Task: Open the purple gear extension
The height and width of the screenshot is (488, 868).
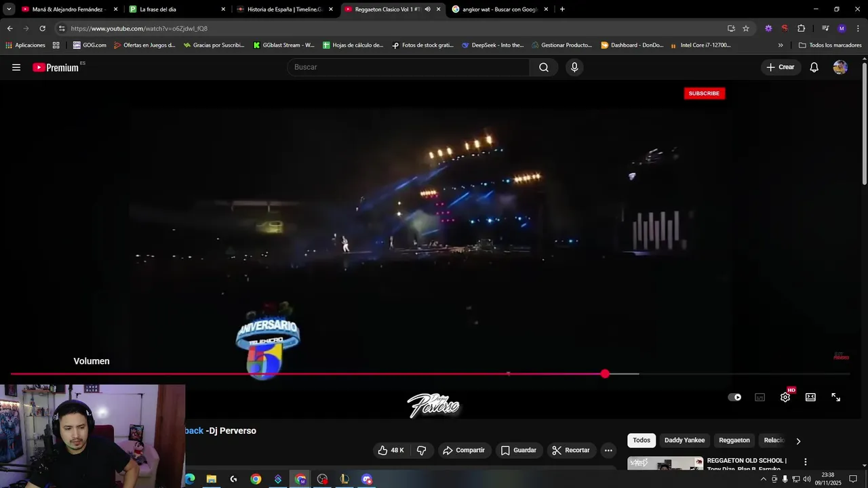Action: [768, 28]
